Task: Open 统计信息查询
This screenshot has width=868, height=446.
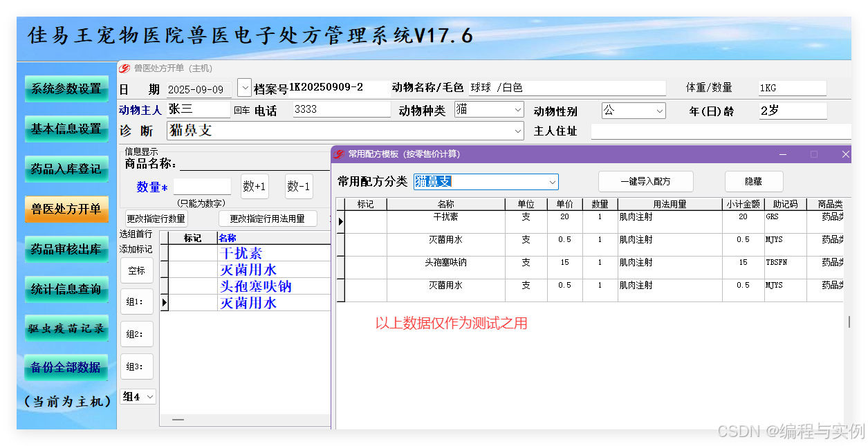Action: tap(66, 289)
